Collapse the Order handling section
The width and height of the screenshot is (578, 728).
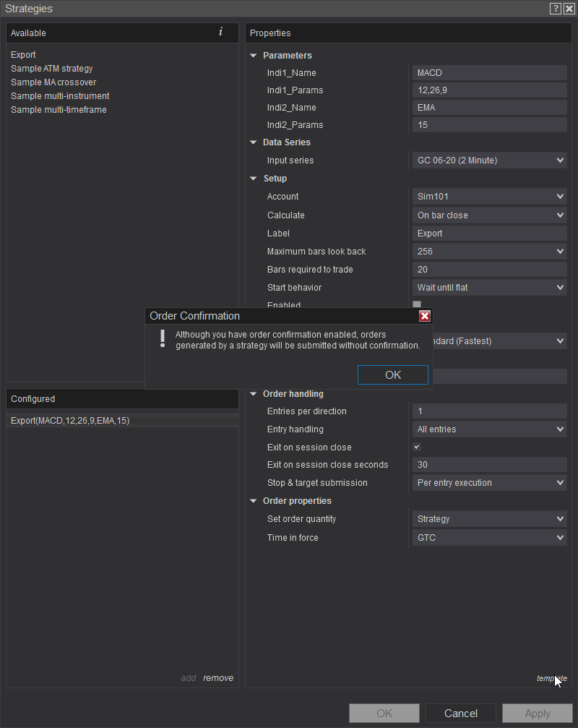click(x=254, y=394)
